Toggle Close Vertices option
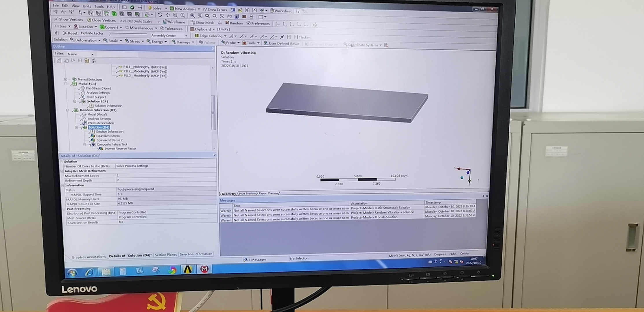This screenshot has width=644, height=312. [x=101, y=20]
